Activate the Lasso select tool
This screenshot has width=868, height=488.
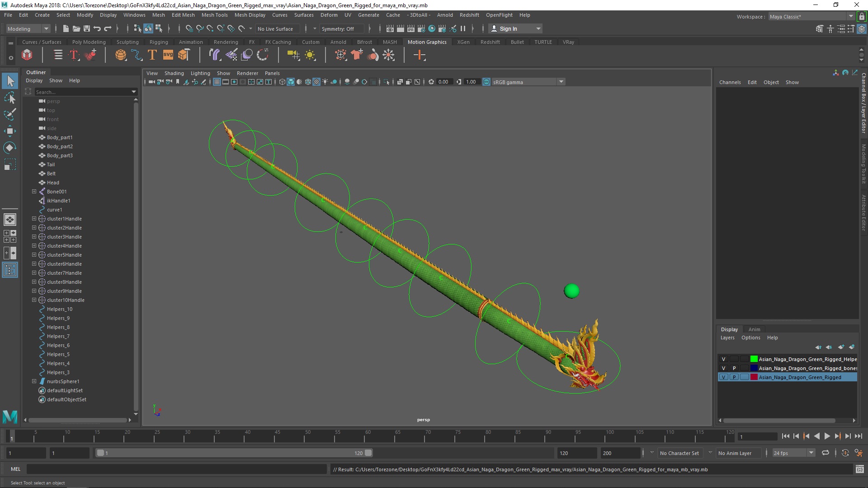tap(10, 98)
